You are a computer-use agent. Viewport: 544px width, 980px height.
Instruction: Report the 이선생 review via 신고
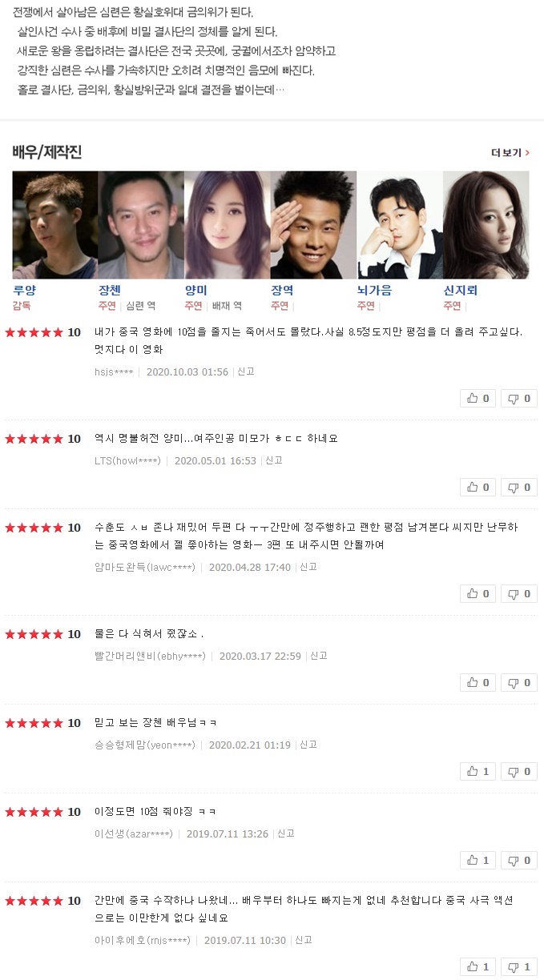point(286,833)
